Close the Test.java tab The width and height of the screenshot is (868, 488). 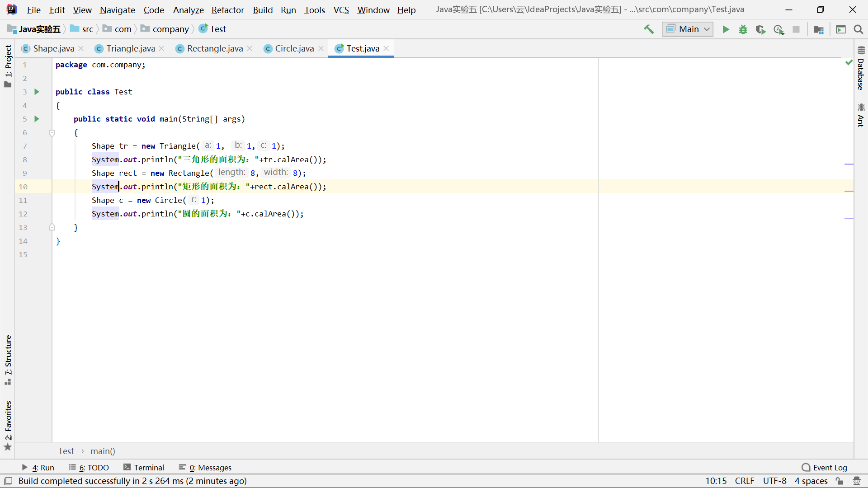(x=386, y=48)
